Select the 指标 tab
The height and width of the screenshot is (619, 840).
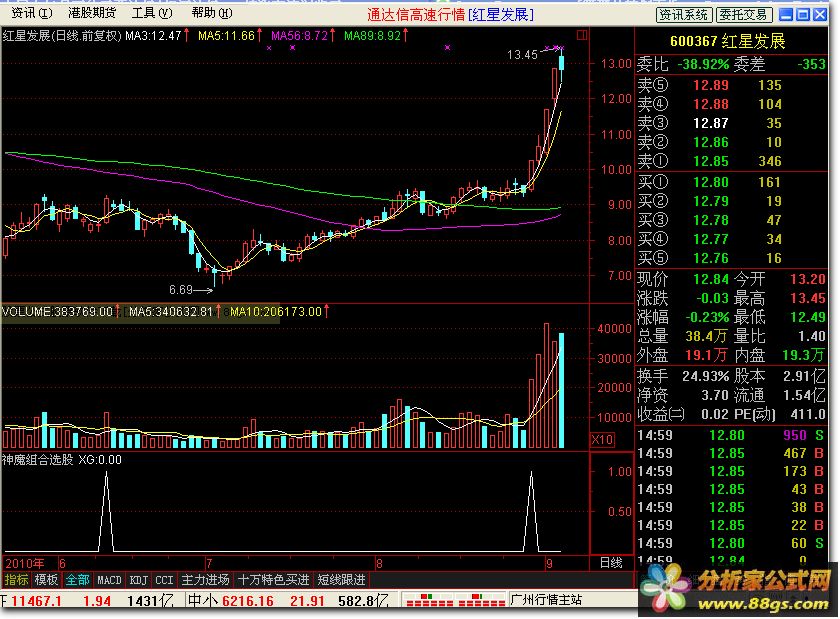coord(16,580)
